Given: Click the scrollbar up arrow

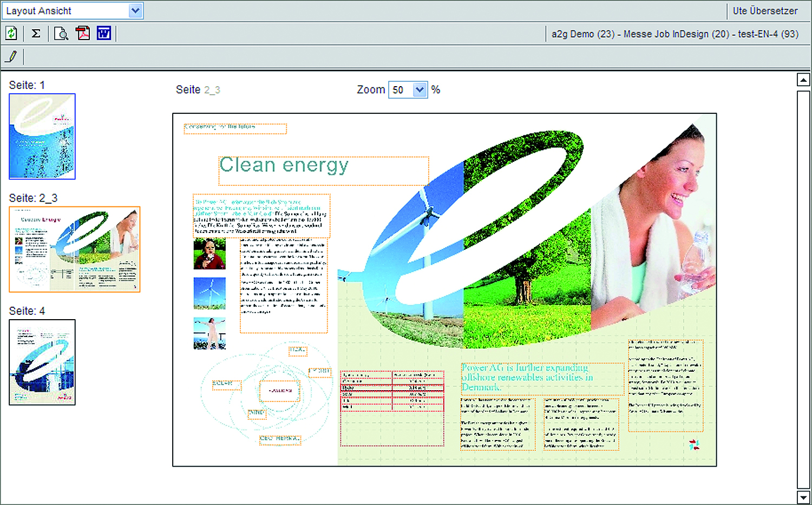Looking at the screenshot, I should click(x=803, y=80).
